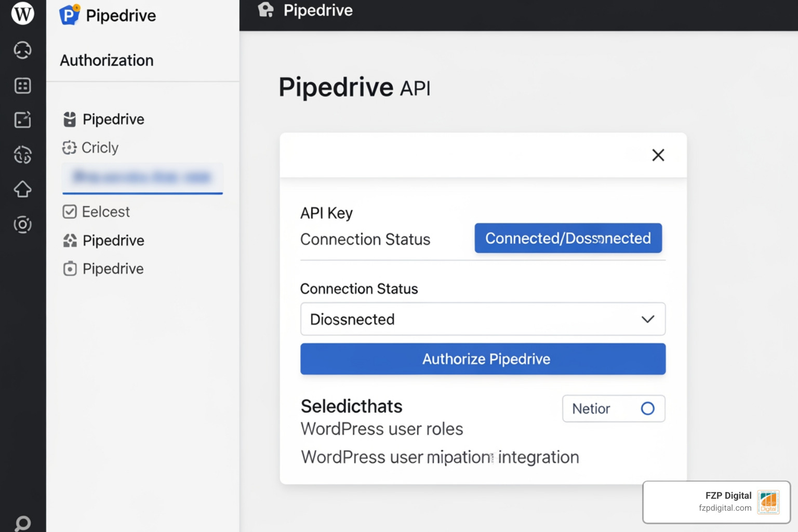Toggle the Eelcest checkbox
The height and width of the screenshot is (532, 798).
[70, 211]
